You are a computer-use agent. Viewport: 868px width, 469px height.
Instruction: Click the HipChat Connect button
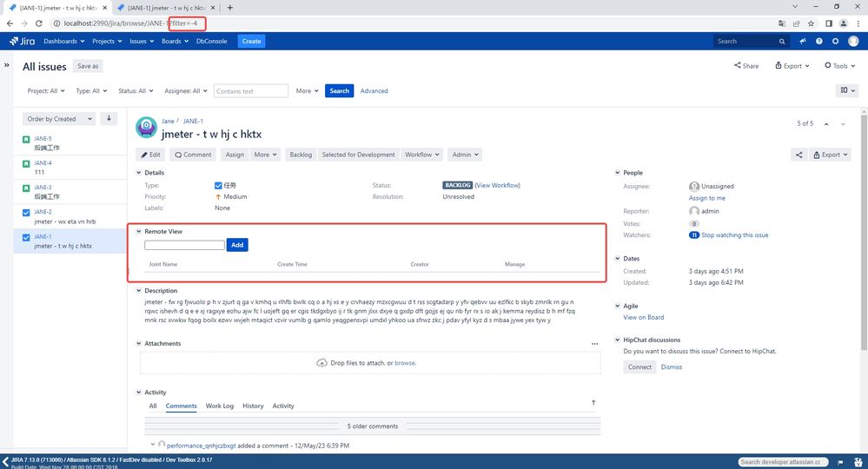point(639,367)
